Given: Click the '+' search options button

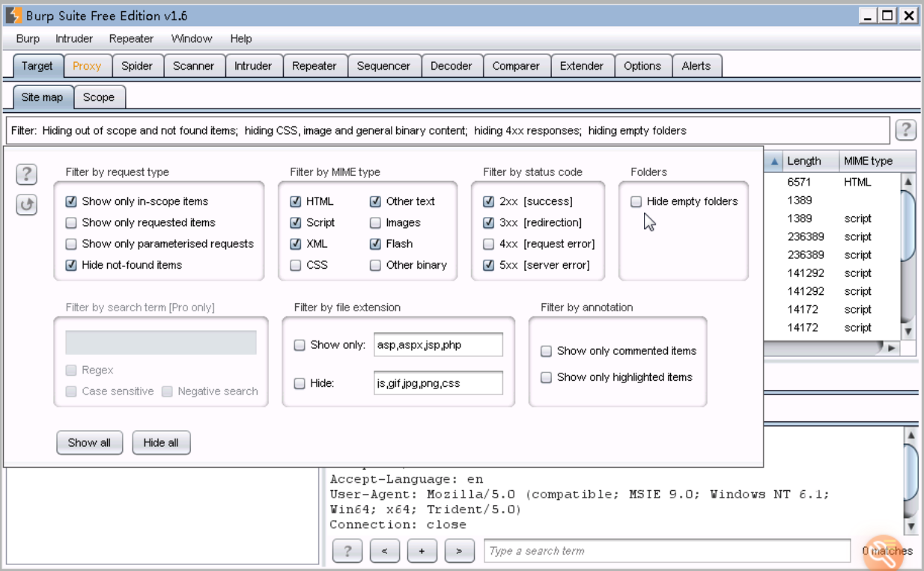Looking at the screenshot, I should click(x=422, y=551).
